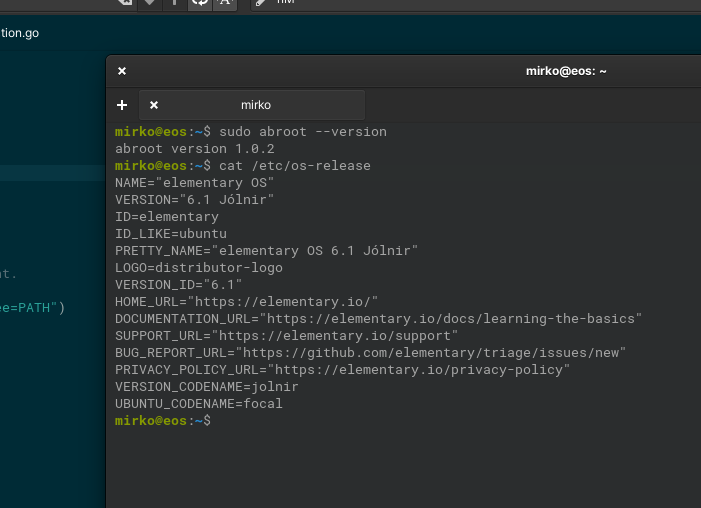This screenshot has height=508, width=701.
Task: Click the circular arrows icon in top toolbar
Action: (x=200, y=2)
